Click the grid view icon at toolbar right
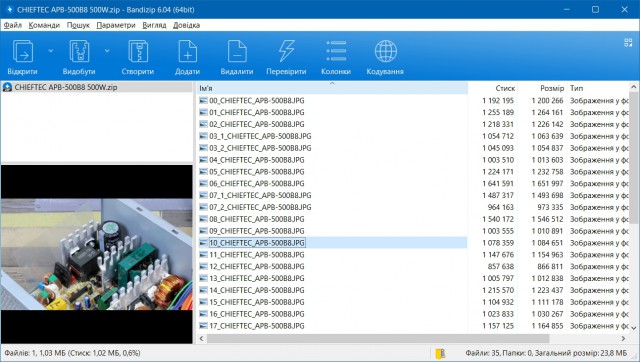Image resolution: width=640 pixels, height=362 pixels. pyautogui.click(x=628, y=42)
